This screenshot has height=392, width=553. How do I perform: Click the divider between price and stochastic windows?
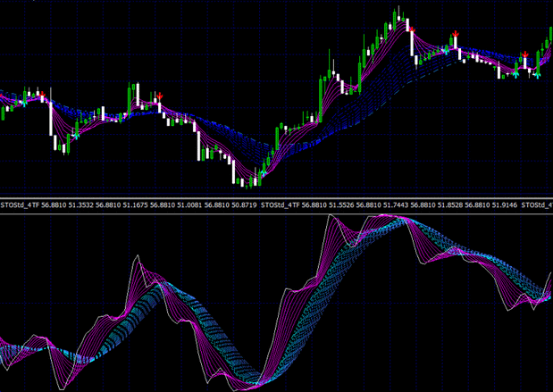coord(277,197)
